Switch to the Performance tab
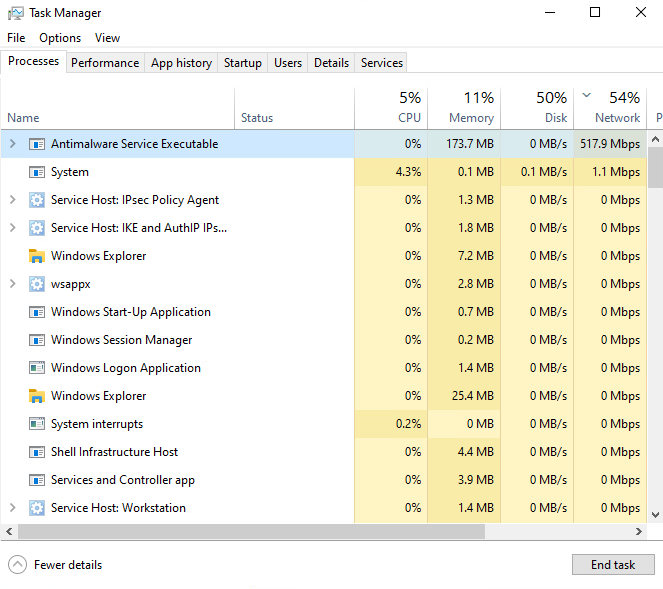663x589 pixels. coord(105,63)
